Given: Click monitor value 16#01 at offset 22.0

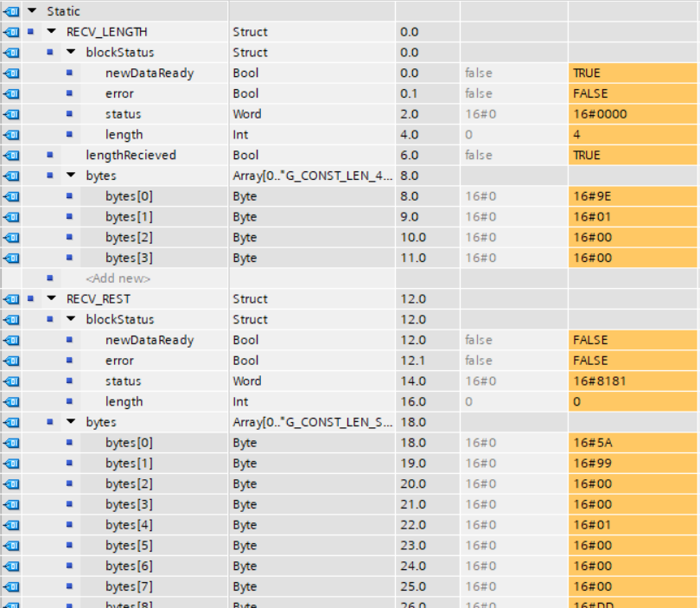Looking at the screenshot, I should click(x=633, y=525).
